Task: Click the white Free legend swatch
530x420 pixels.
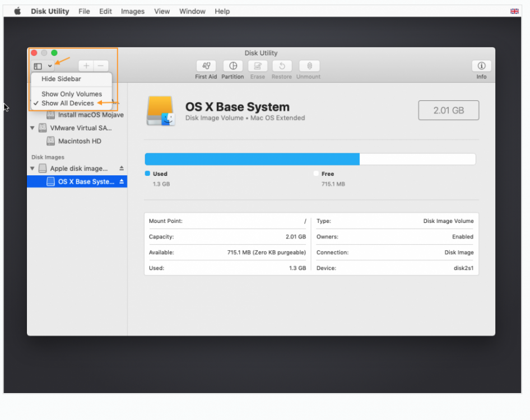Action: (x=316, y=174)
